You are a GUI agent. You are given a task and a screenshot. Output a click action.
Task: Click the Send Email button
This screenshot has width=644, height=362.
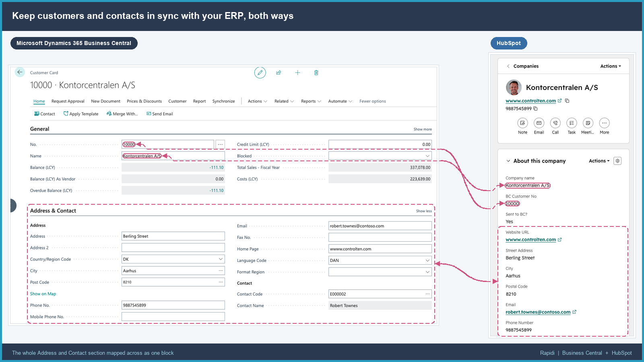coord(160,114)
